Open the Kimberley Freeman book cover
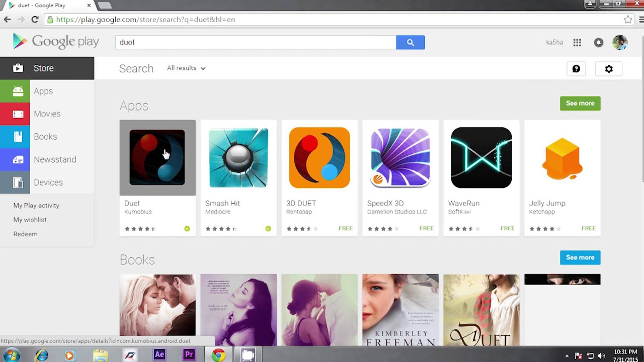644x362 pixels. tap(400, 310)
